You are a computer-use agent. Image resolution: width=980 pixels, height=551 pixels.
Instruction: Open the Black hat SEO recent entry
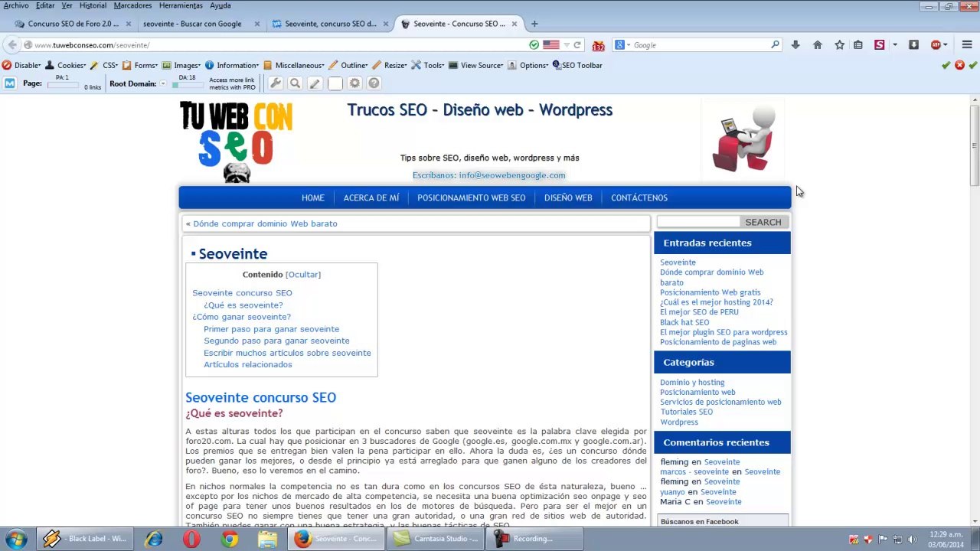tap(684, 322)
